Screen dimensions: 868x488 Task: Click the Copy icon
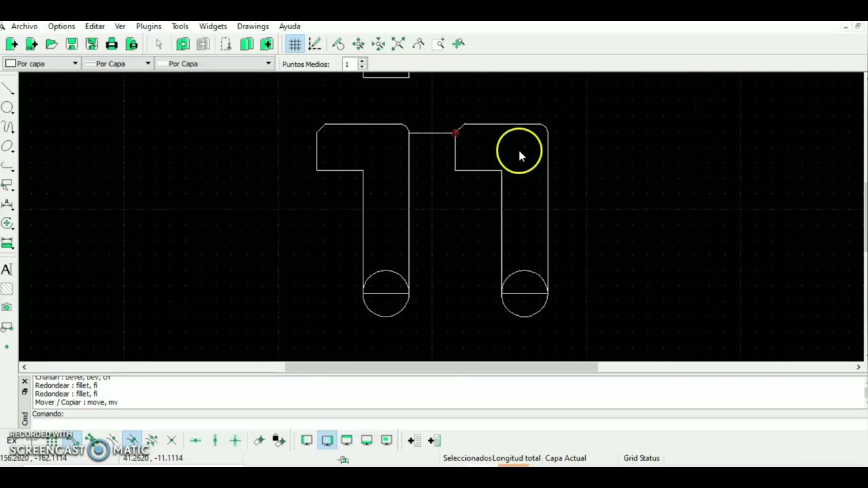246,44
